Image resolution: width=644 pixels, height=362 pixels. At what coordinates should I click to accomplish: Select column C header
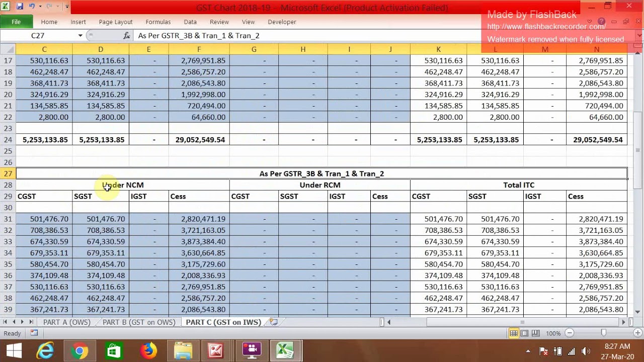click(44, 49)
